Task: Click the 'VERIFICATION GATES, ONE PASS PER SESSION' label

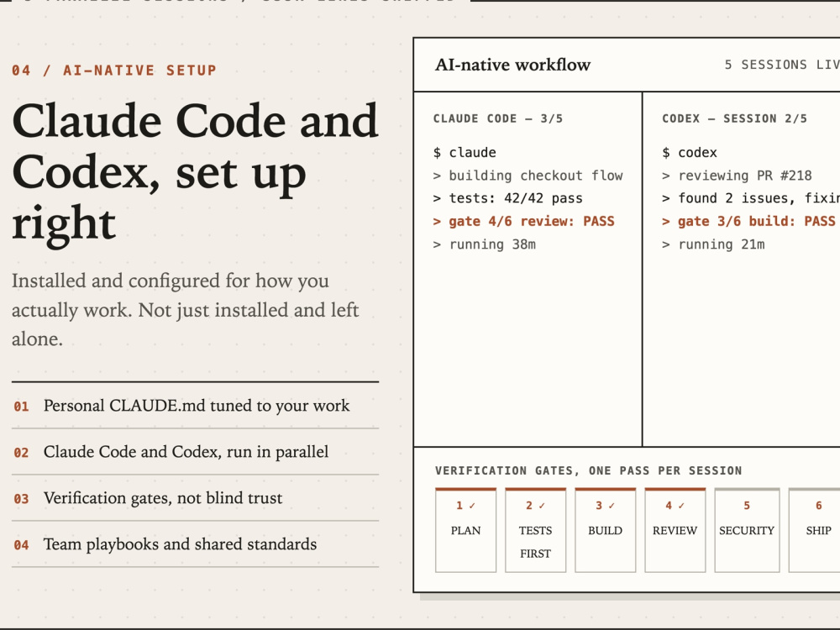Action: pos(588,471)
